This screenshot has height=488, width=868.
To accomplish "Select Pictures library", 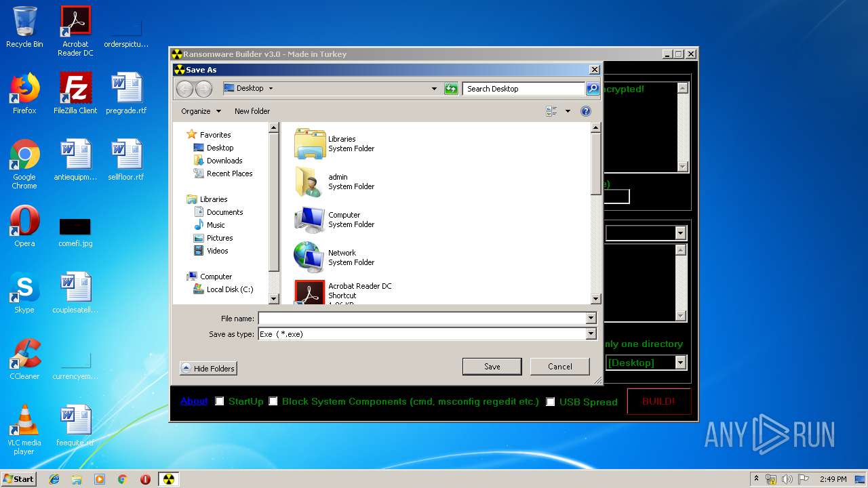I will click(x=213, y=238).
